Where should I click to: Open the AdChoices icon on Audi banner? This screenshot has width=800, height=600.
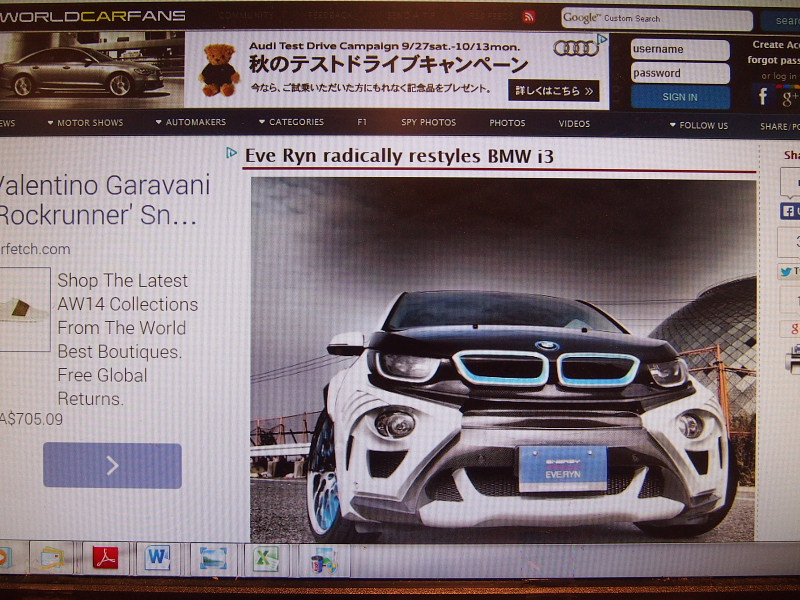[603, 39]
